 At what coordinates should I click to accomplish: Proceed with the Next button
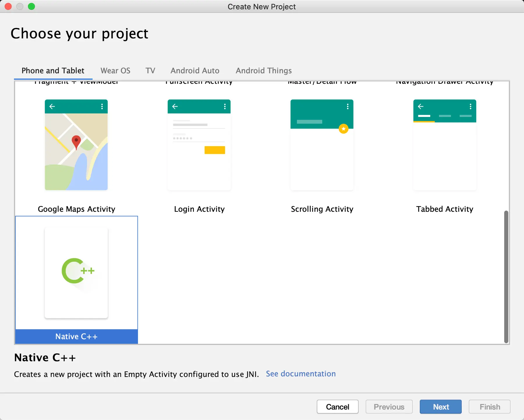(x=441, y=407)
